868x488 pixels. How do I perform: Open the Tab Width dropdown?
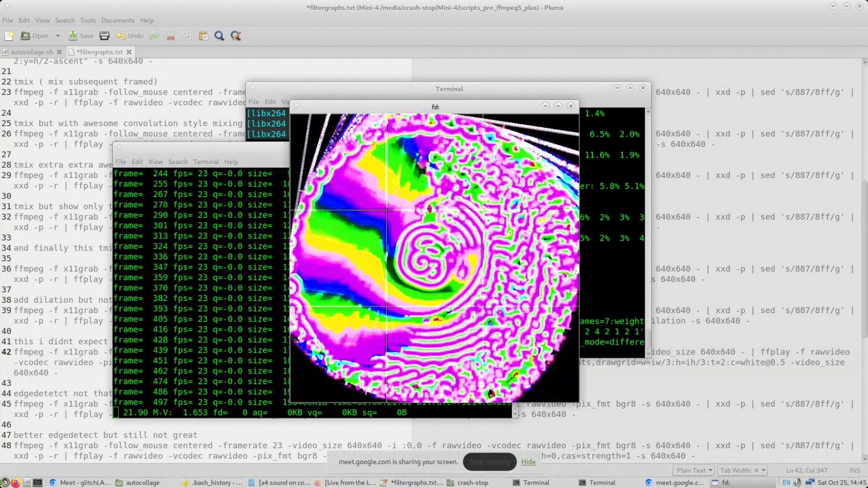point(743,470)
